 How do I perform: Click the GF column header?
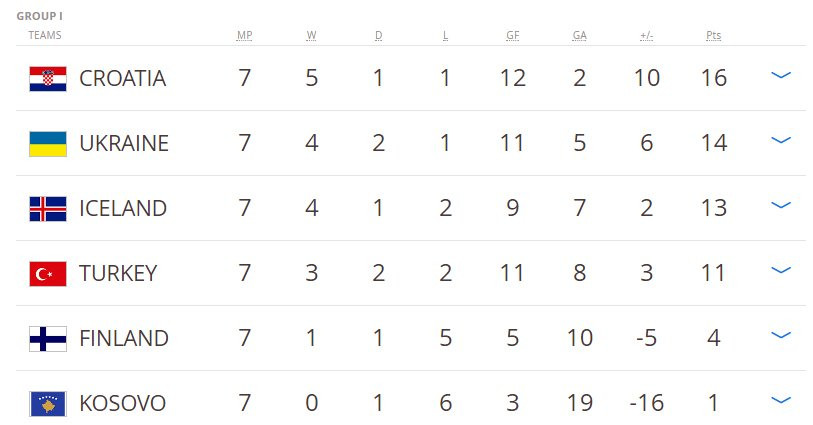click(x=512, y=36)
